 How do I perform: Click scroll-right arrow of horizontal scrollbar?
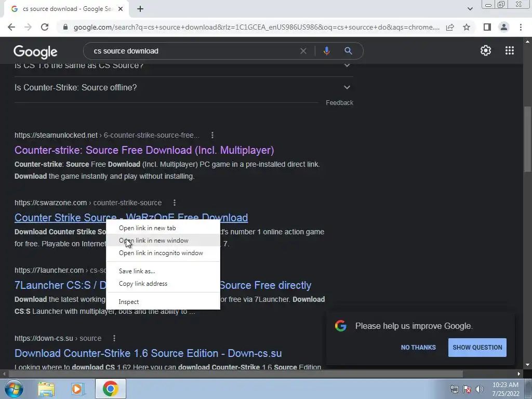click(x=519, y=374)
